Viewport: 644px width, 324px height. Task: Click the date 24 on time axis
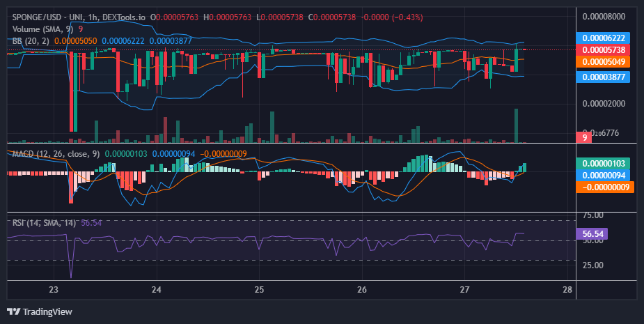coord(156,289)
